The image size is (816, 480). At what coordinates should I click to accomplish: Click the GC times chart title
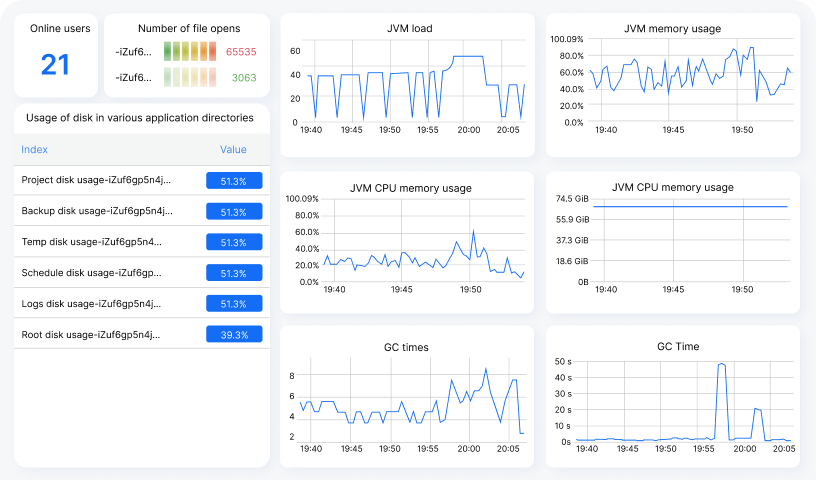click(406, 347)
